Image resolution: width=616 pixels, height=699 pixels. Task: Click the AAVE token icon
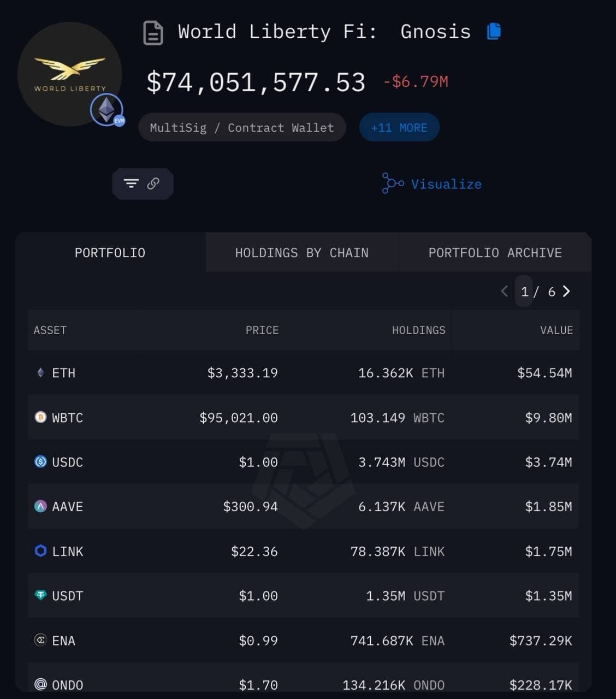pos(40,506)
